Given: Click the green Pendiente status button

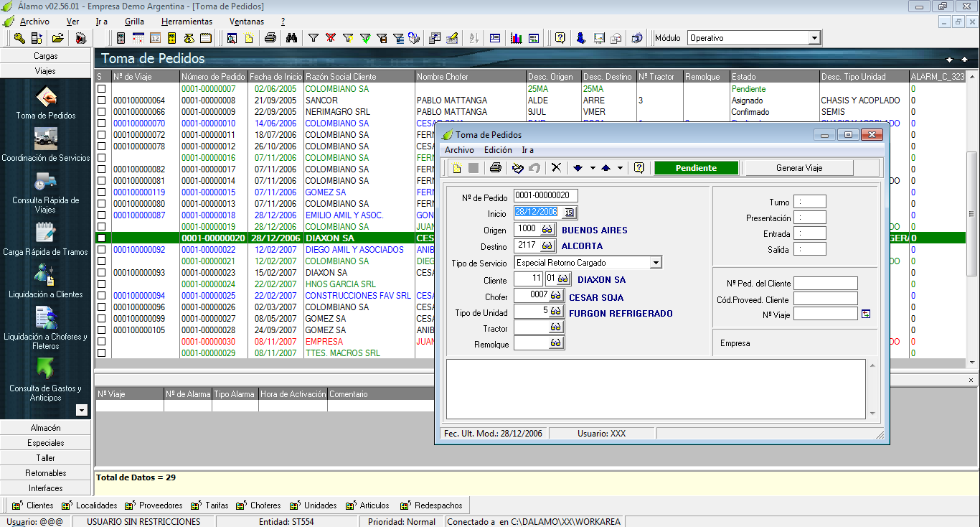Looking at the screenshot, I should click(x=696, y=168).
